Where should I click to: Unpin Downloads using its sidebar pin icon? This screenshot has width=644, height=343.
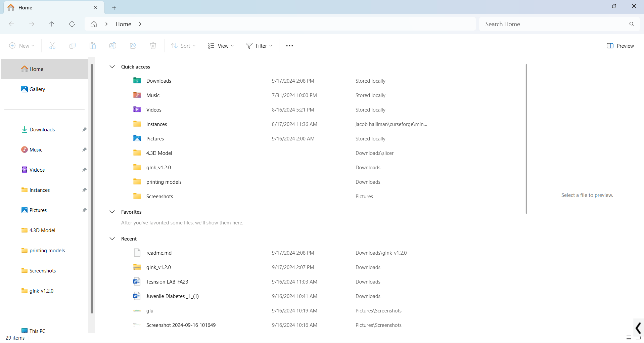[84, 129]
